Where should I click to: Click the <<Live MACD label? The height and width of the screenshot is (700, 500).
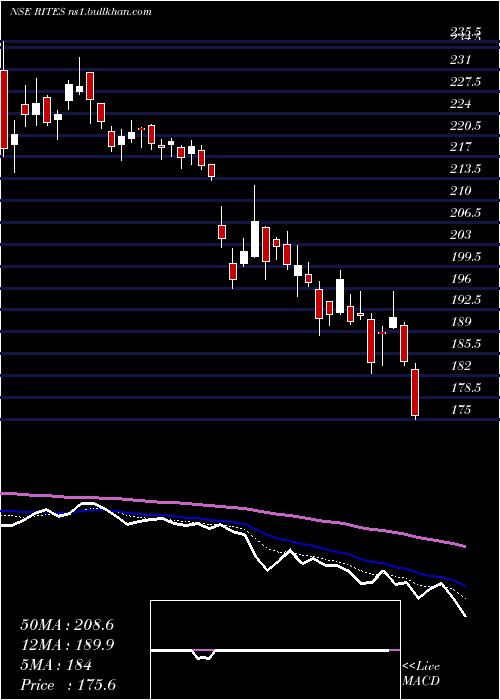click(x=421, y=674)
